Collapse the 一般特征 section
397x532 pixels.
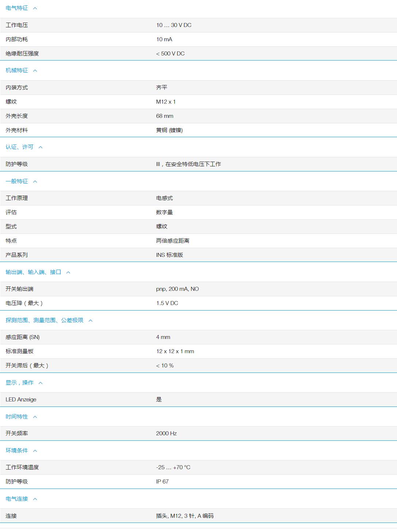[35, 181]
